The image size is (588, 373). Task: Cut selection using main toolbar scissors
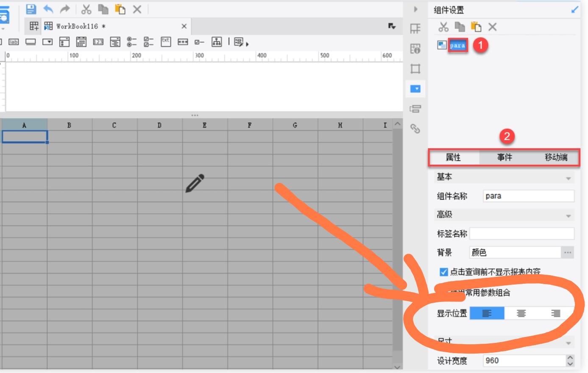(86, 9)
